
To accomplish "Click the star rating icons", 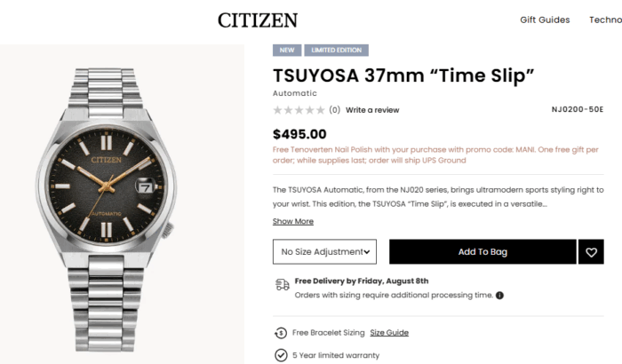I will [x=299, y=110].
